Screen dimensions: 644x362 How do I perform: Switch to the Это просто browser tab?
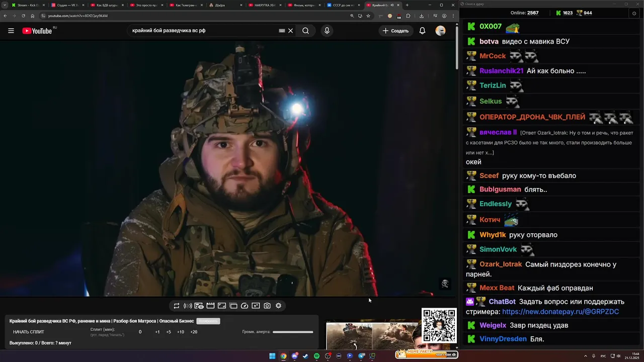click(146, 5)
